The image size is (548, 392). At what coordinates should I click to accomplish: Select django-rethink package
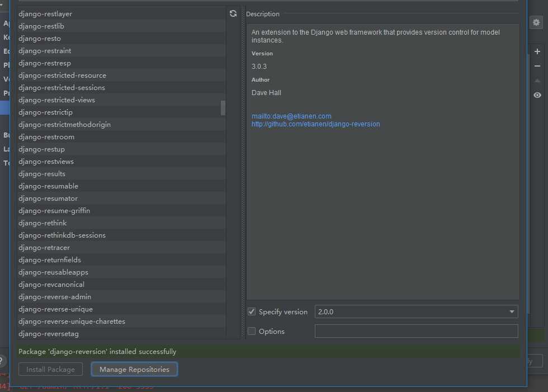click(x=121, y=223)
